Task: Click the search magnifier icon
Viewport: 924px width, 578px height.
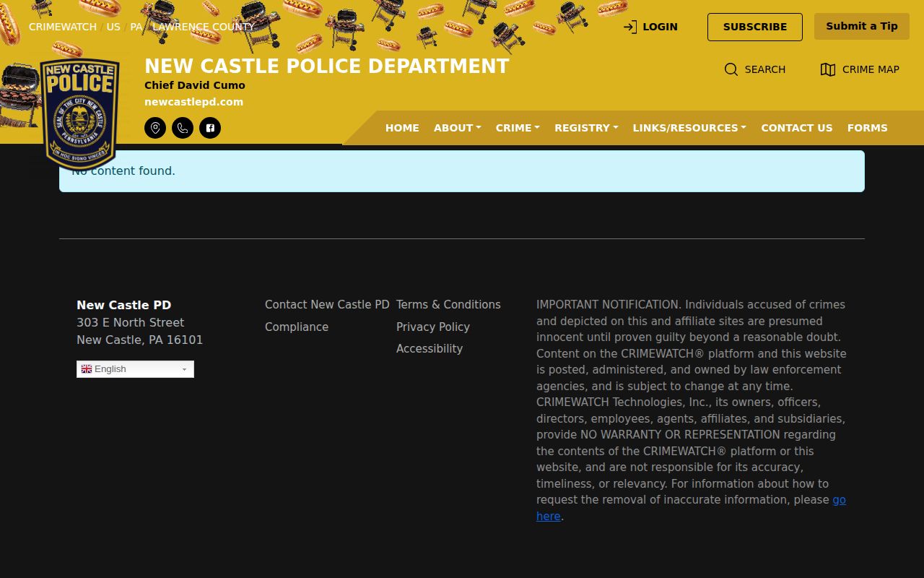Action: (731, 69)
